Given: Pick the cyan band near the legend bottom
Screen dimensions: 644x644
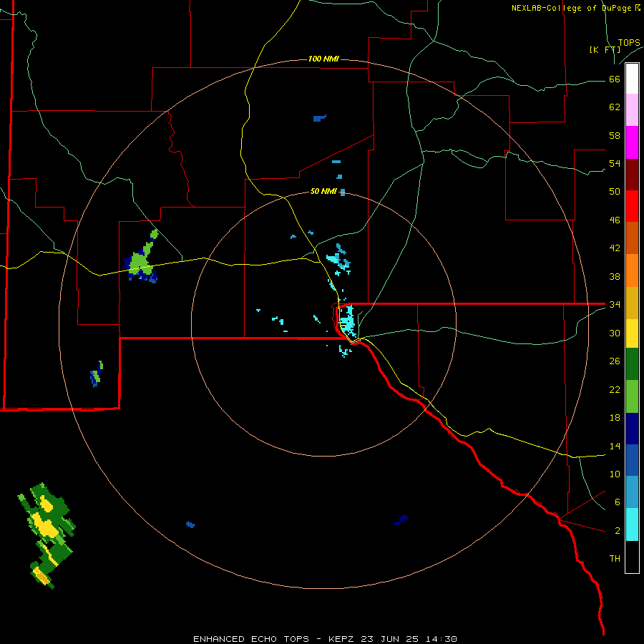Looking at the screenshot, I should (x=632, y=525).
